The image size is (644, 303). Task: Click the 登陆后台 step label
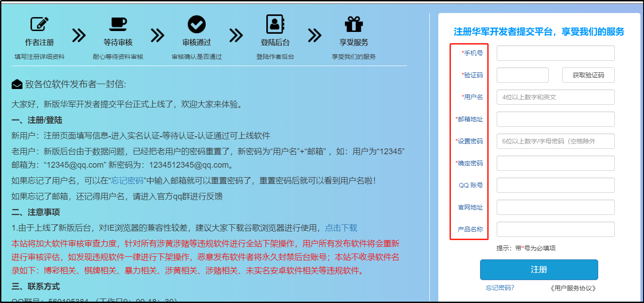275,43
